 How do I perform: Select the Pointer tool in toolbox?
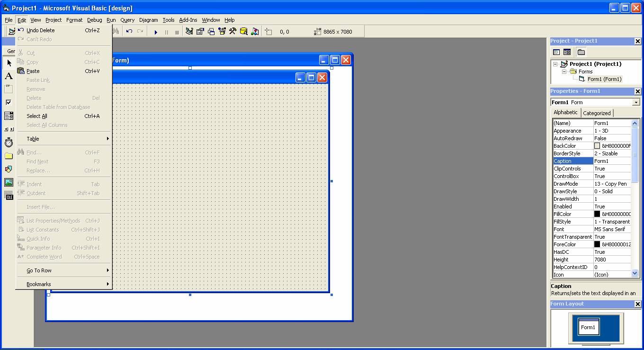[9, 63]
